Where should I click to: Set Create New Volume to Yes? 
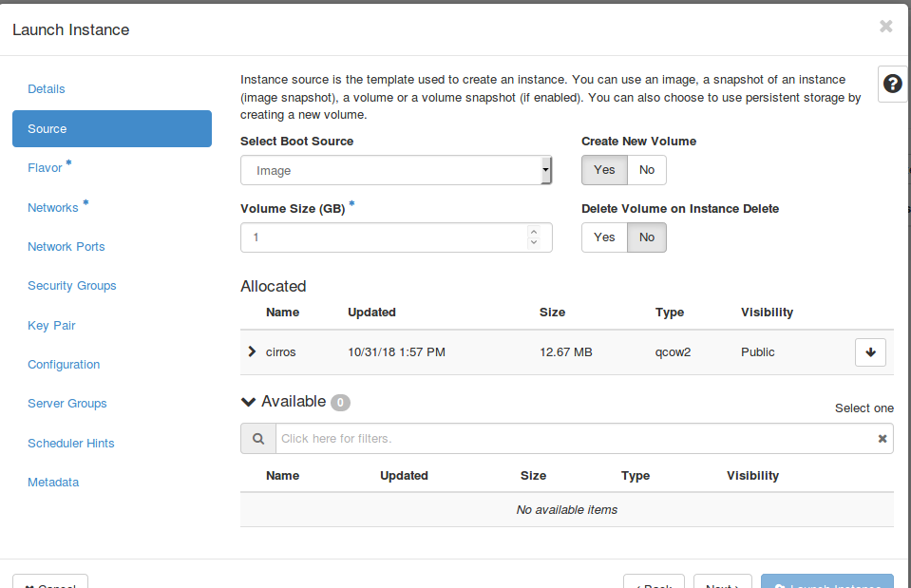coord(604,170)
